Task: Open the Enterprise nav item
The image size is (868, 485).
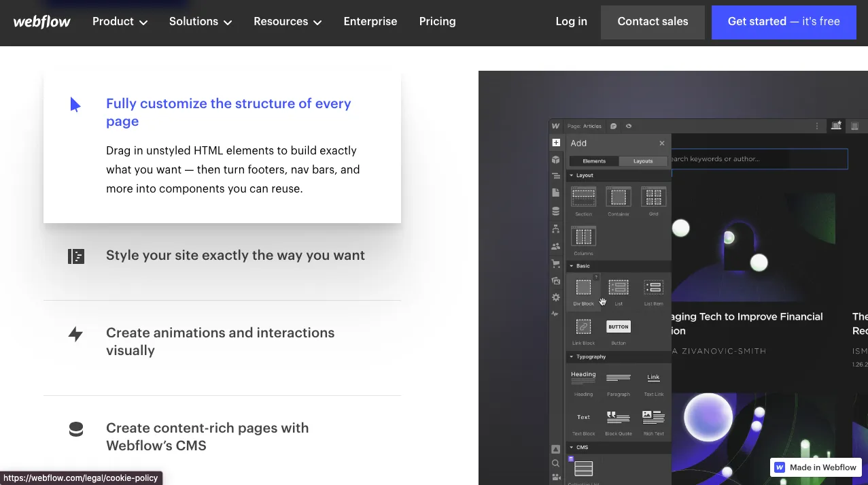Action: coord(370,22)
